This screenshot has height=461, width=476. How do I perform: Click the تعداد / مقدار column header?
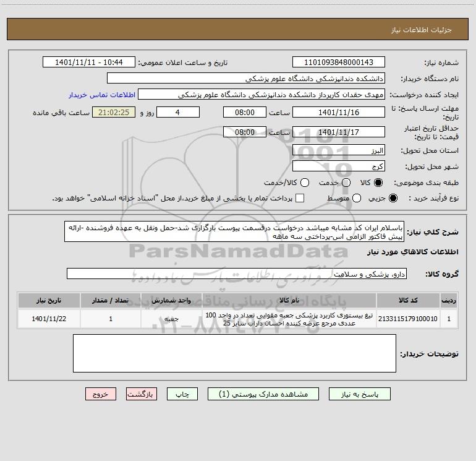click(x=111, y=301)
